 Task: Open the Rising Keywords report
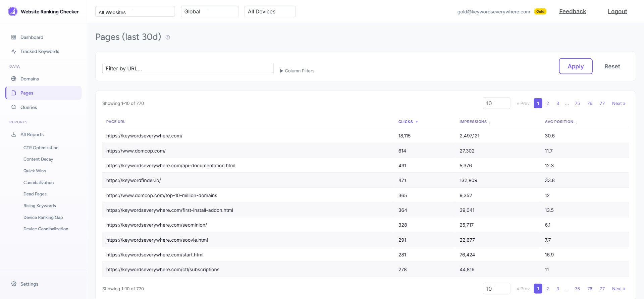(40, 206)
